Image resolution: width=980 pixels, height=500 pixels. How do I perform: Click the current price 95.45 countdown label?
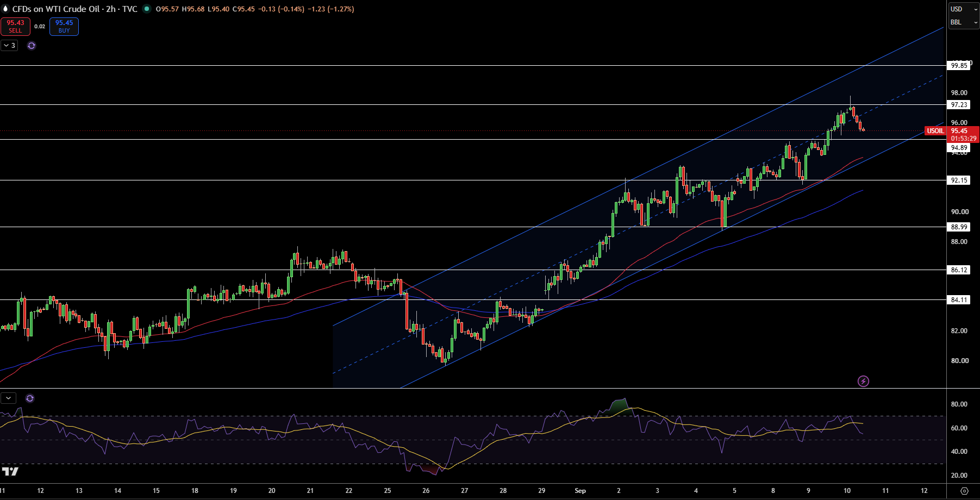click(963, 135)
